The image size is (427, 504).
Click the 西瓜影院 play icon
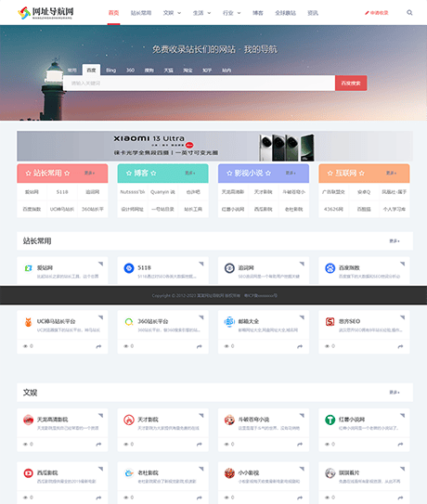[28, 472]
